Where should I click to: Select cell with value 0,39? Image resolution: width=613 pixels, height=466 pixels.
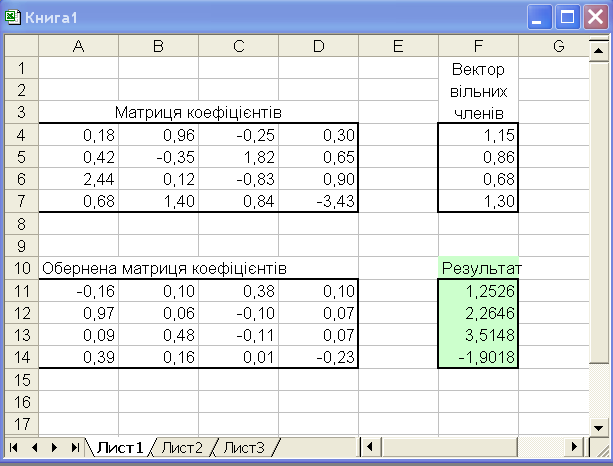[79, 357]
